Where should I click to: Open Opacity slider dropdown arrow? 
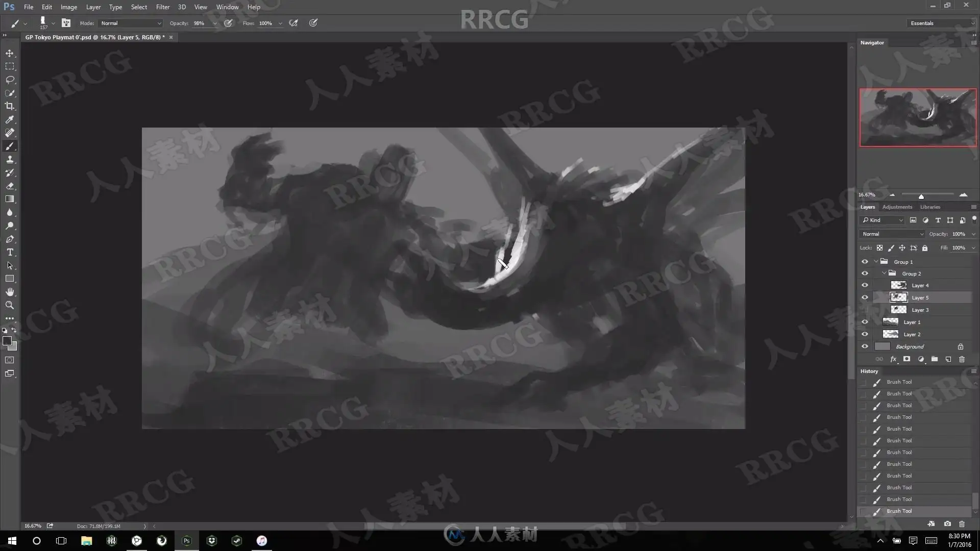214,23
